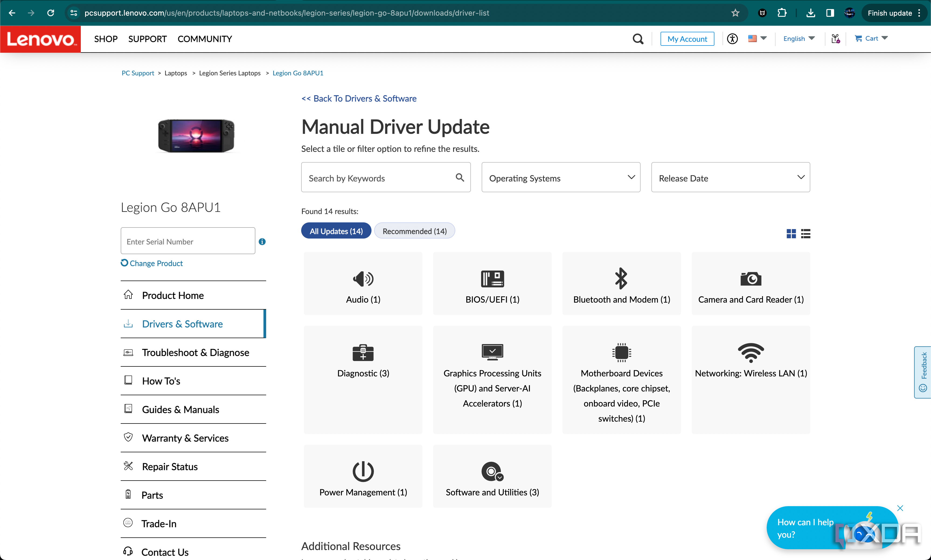Open the rewards icon beside Cart
931x560 pixels.
tap(835, 38)
